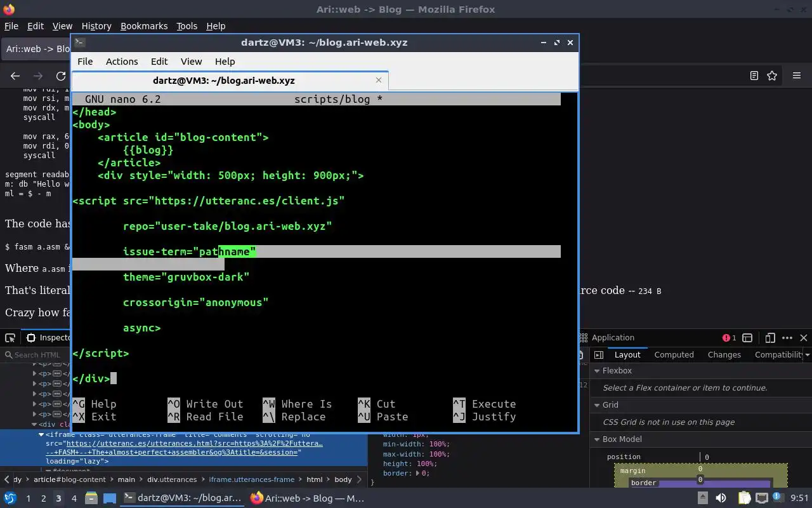Open the clipboard manager tray icon

pyautogui.click(x=743, y=498)
